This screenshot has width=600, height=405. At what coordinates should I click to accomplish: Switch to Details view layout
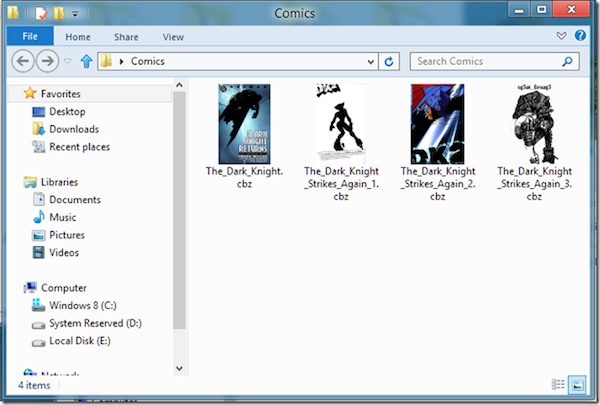tap(558, 384)
